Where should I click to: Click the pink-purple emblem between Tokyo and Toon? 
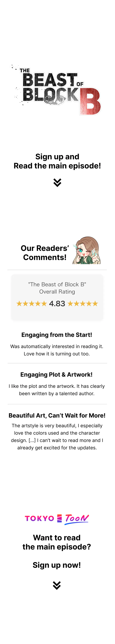[x=59, y=519]
